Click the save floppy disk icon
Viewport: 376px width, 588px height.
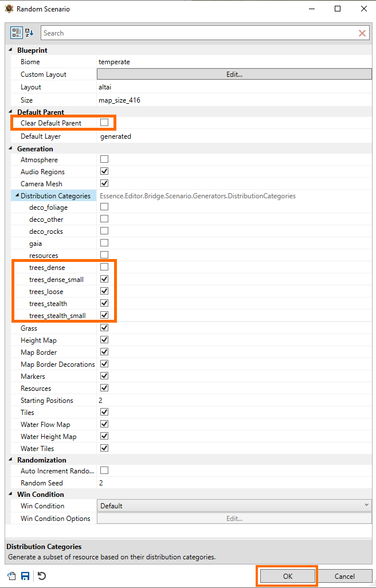[x=25, y=576]
